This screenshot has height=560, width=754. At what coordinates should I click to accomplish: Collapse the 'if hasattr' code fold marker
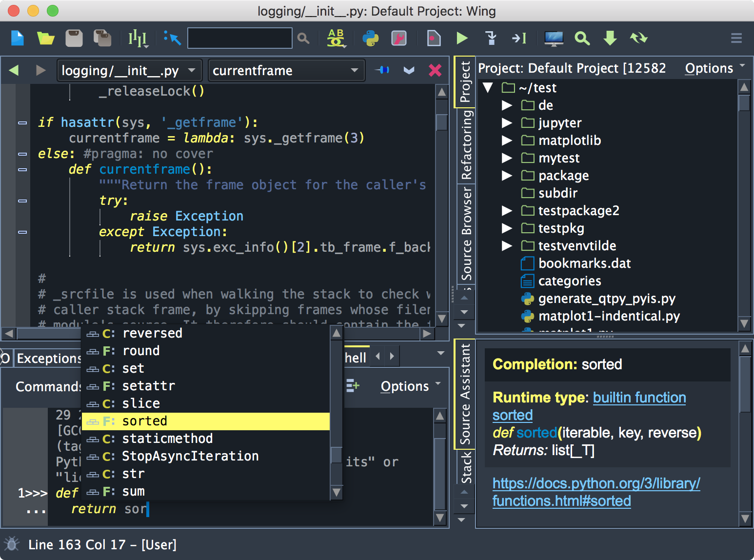22,122
